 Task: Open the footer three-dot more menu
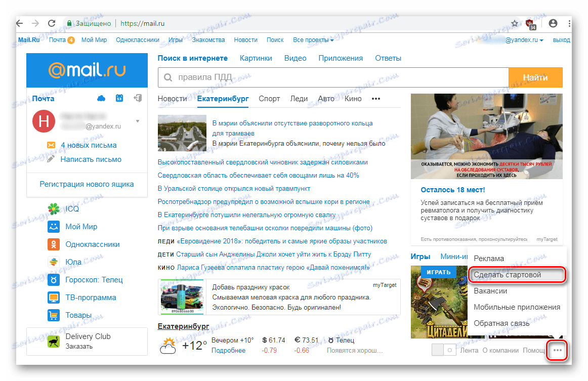(x=557, y=350)
